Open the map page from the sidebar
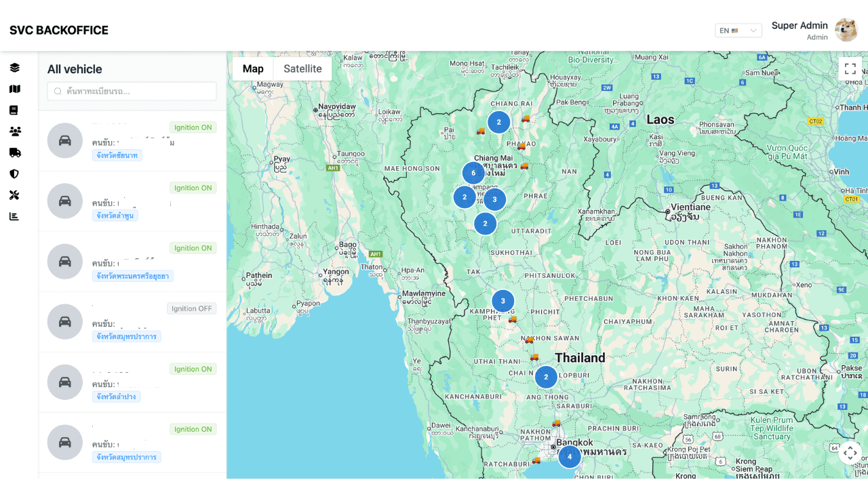The image size is (868, 488). point(14,89)
